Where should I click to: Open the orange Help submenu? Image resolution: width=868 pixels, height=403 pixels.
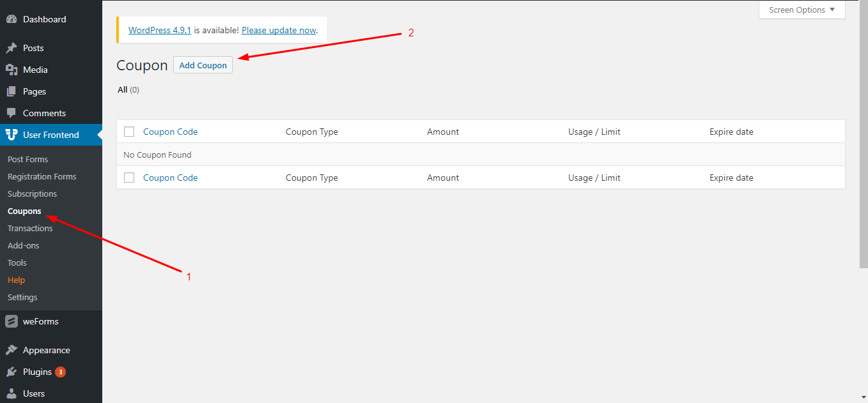[x=16, y=280]
